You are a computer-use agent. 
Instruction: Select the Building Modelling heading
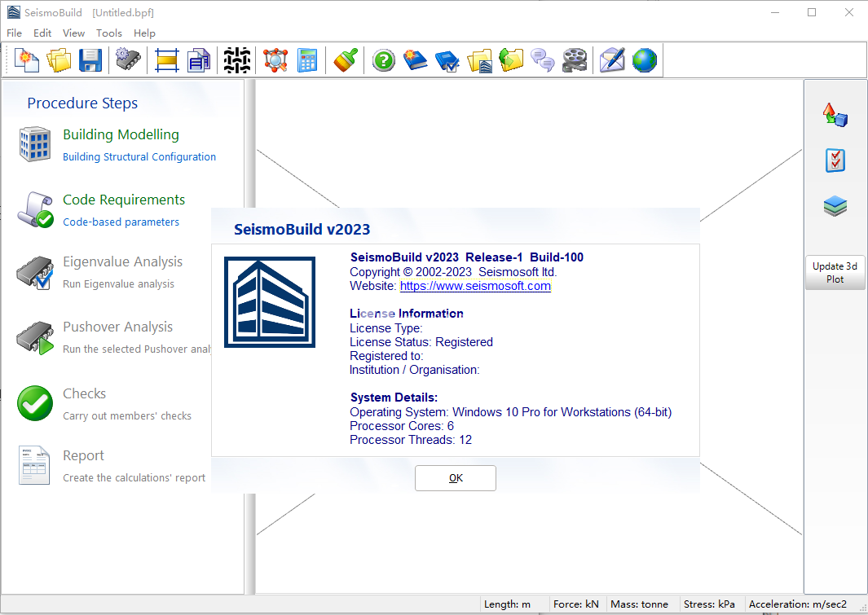121,134
